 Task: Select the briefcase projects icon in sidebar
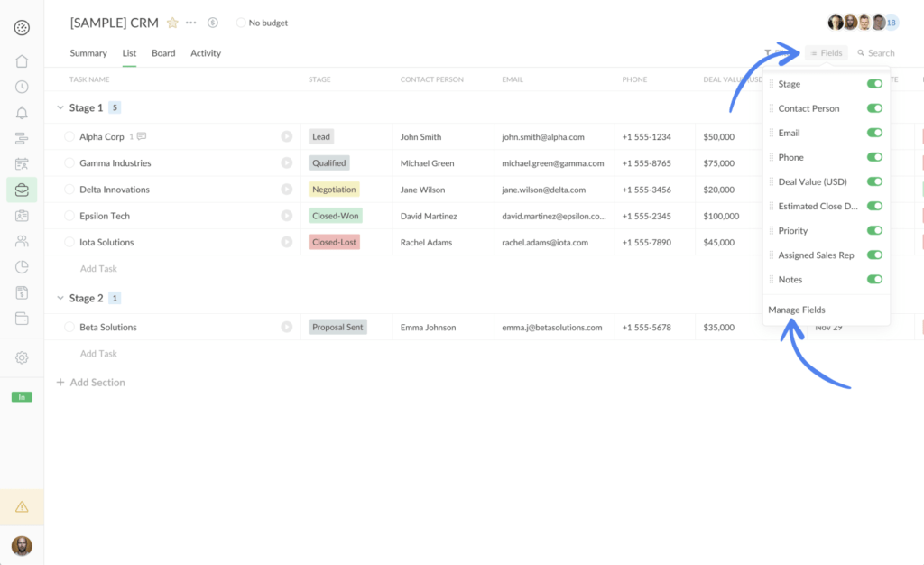coord(22,190)
